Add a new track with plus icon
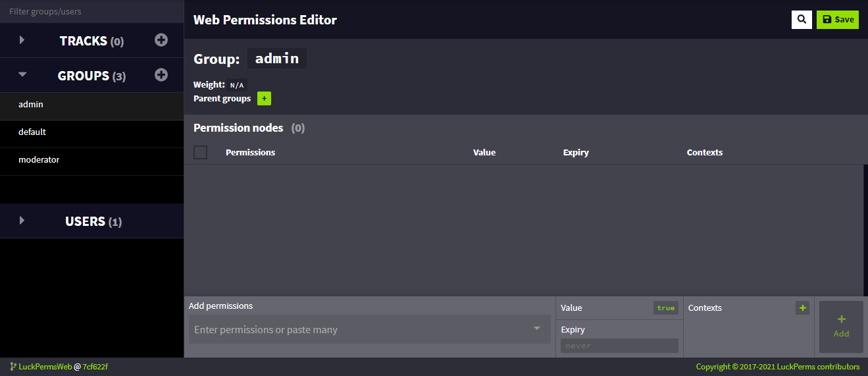Image resolution: width=868 pixels, height=376 pixels. (161, 40)
